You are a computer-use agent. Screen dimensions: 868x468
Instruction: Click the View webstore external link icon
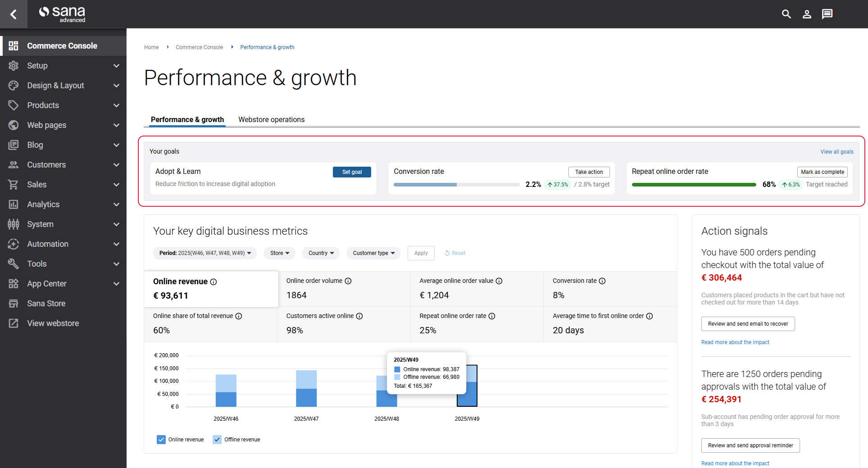pyautogui.click(x=14, y=323)
